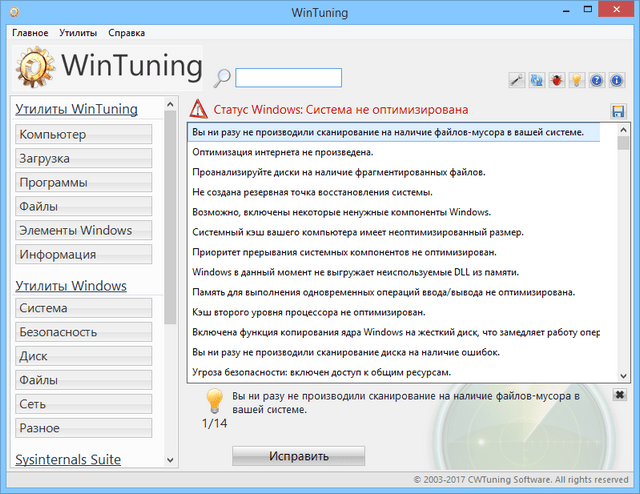Open the blue info icon
The height and width of the screenshot is (494, 640).
(x=616, y=81)
